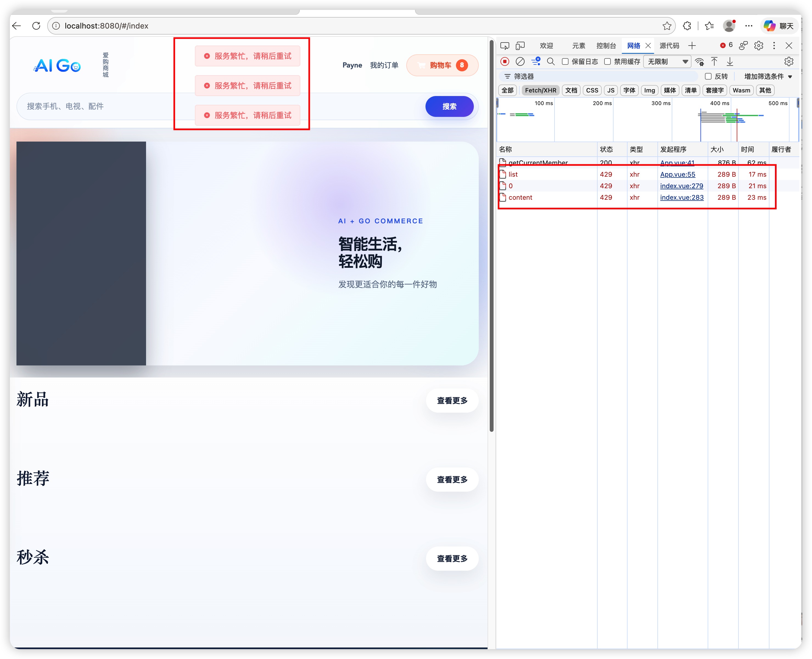This screenshot has height=659, width=812.
Task: Open the App.vue:55 initiator link
Action: 677,174
